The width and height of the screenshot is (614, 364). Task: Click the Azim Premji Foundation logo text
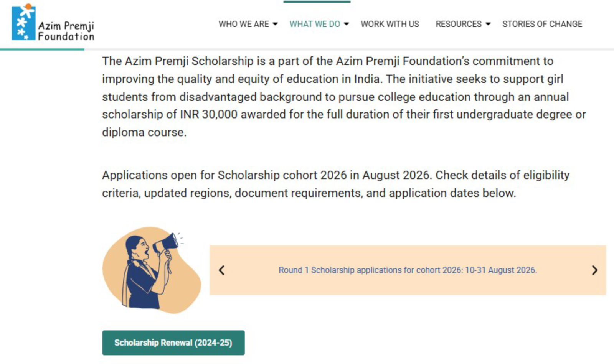[66, 31]
